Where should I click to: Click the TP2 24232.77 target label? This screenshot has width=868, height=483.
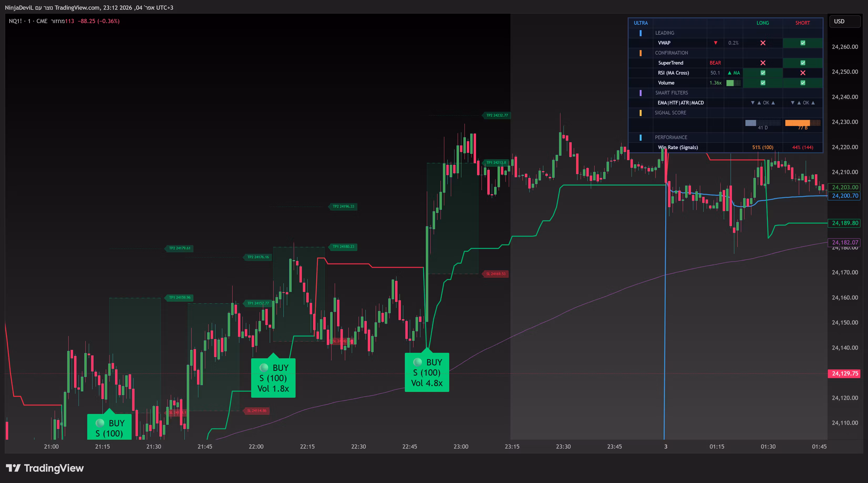click(x=497, y=115)
